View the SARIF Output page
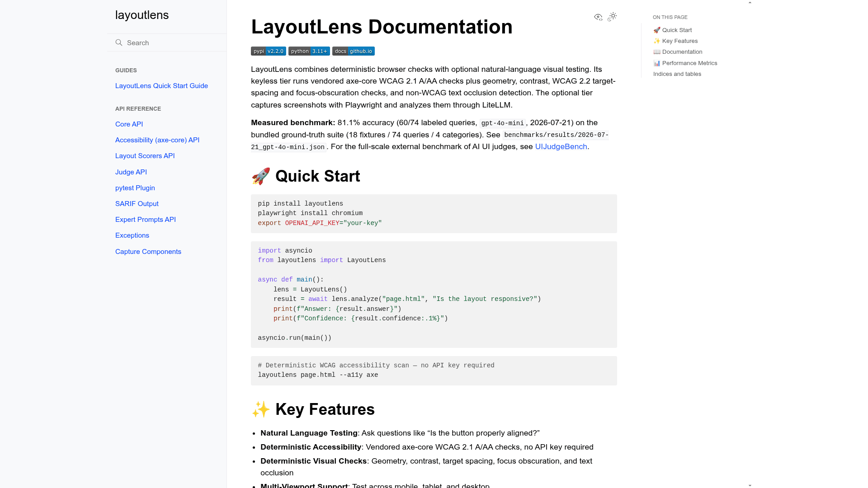 (137, 204)
